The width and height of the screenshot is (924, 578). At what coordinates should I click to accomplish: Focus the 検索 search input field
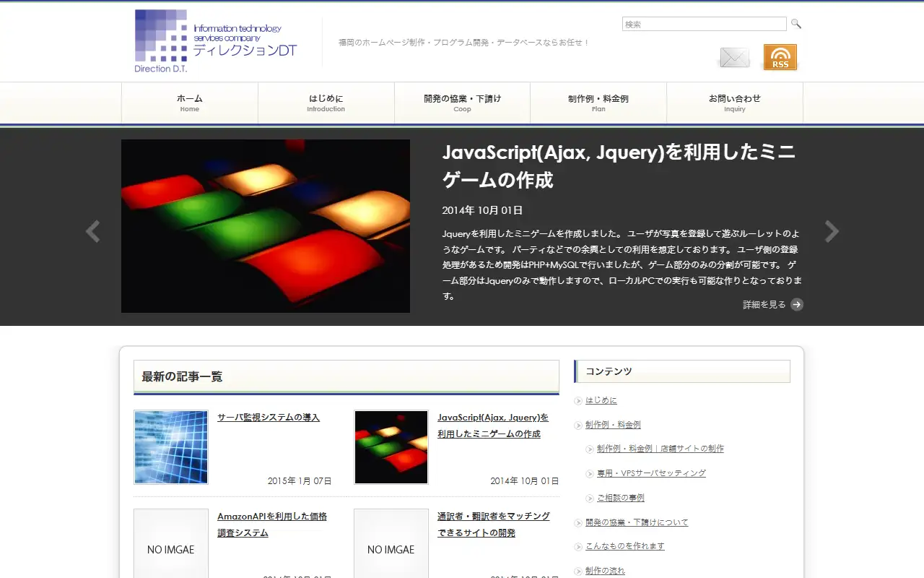click(705, 24)
